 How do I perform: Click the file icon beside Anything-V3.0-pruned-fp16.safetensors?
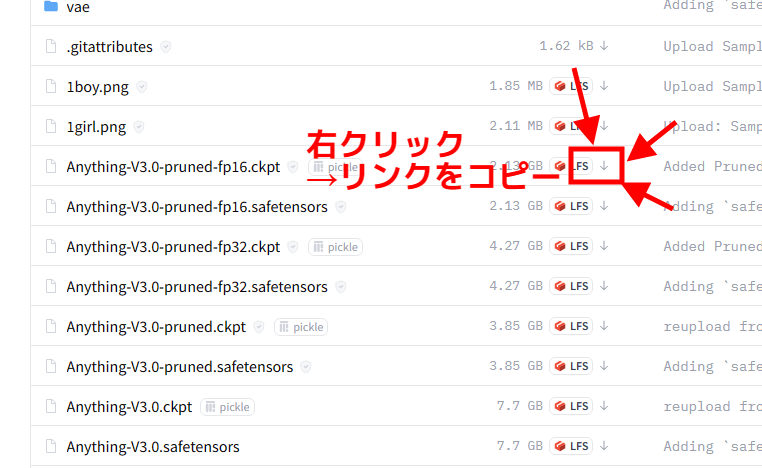[x=51, y=207]
